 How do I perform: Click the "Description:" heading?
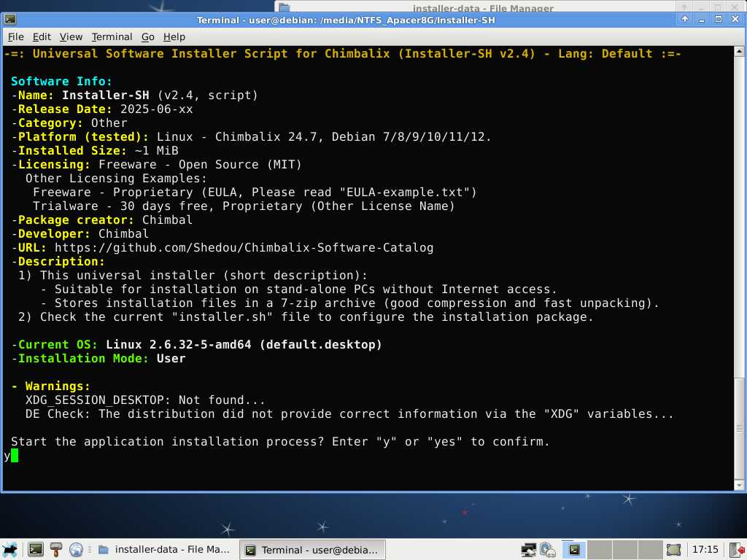[x=61, y=262]
